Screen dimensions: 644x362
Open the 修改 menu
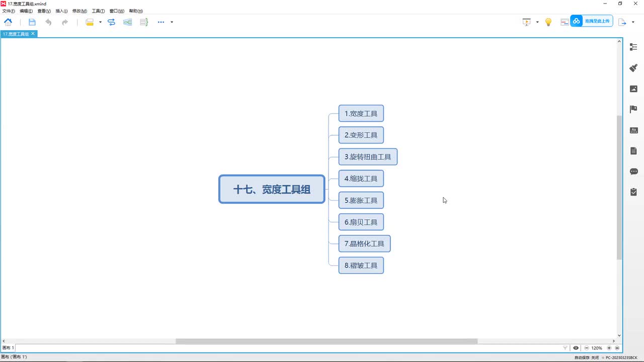(79, 11)
